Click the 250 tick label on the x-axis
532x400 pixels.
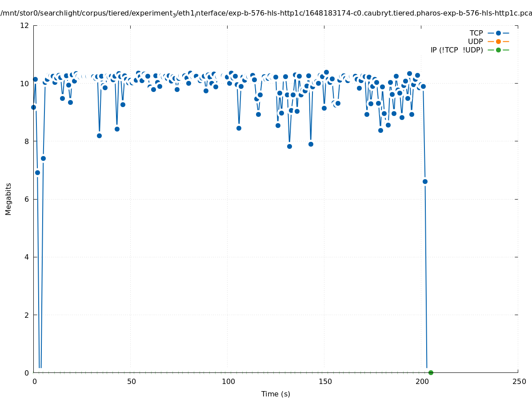[518, 382]
